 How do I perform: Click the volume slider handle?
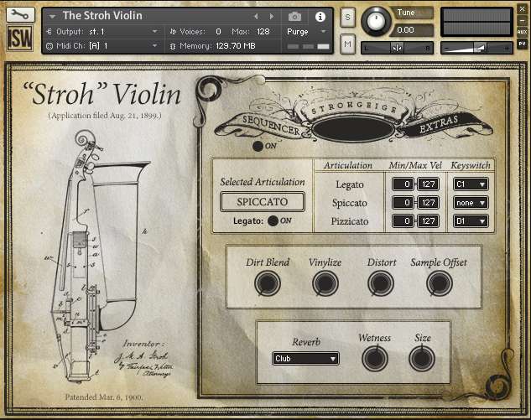(x=479, y=48)
